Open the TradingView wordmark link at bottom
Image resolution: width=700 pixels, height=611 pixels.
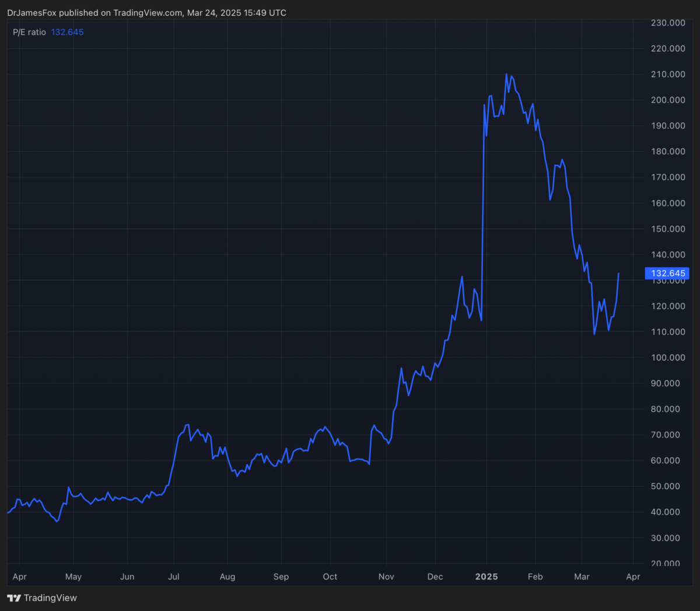coord(50,598)
